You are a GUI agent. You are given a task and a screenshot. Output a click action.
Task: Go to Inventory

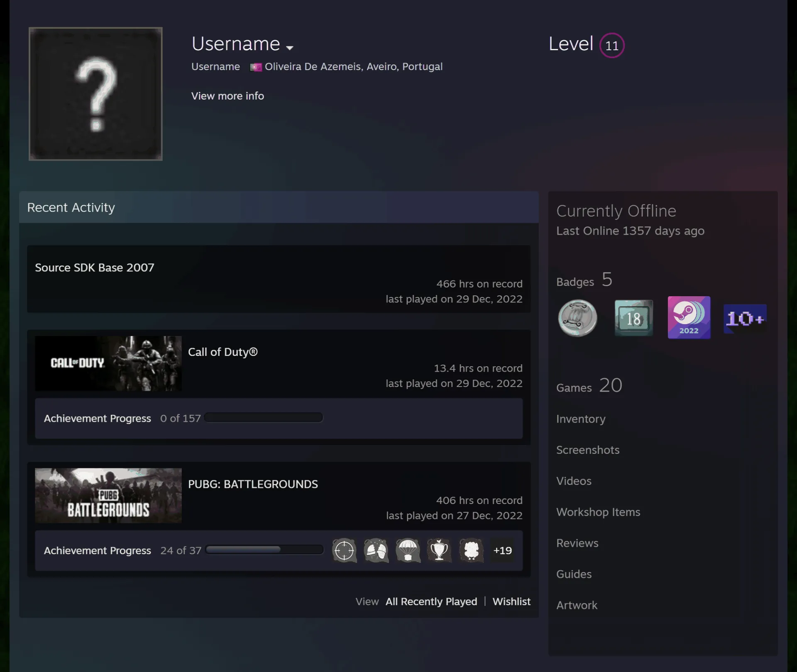click(581, 419)
